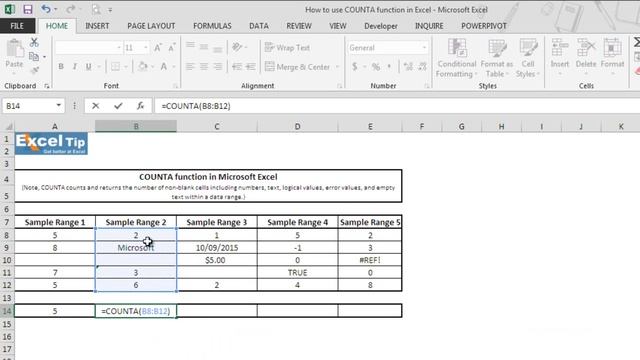Select column C header

217,127
